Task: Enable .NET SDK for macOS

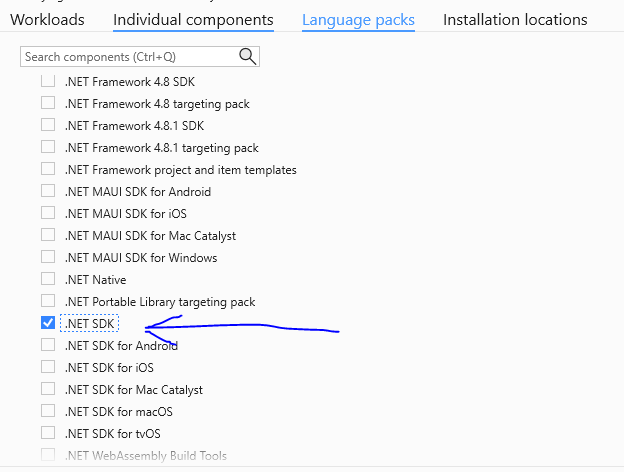Action: tap(48, 411)
